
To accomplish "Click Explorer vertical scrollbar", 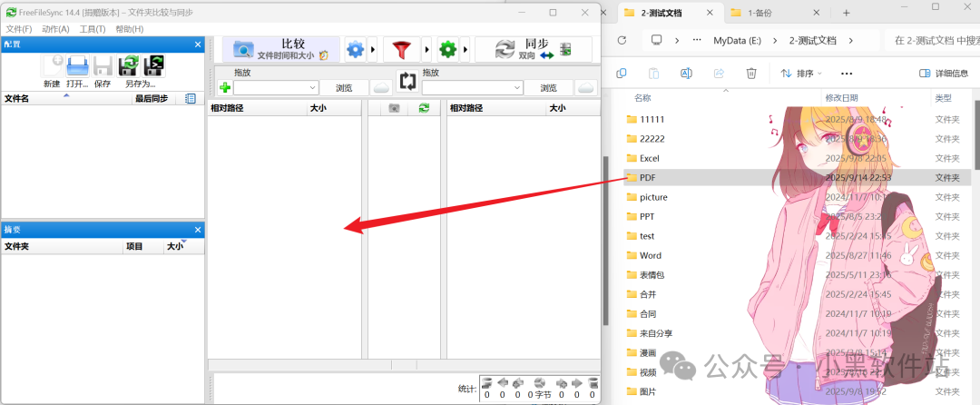I will (x=976, y=137).
